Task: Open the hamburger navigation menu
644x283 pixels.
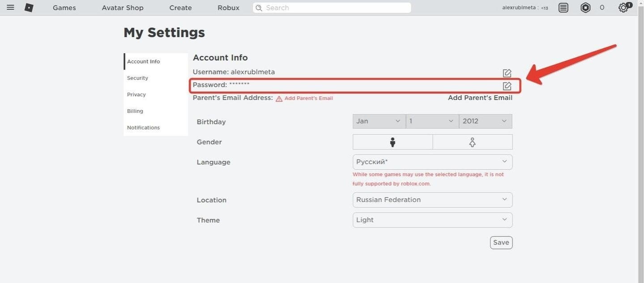Action: [x=10, y=8]
